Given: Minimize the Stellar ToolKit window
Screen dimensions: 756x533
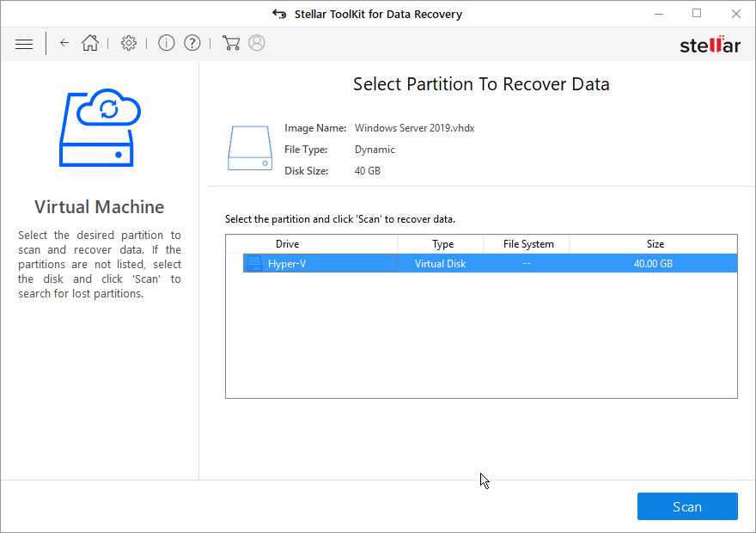Looking at the screenshot, I should click(657, 14).
